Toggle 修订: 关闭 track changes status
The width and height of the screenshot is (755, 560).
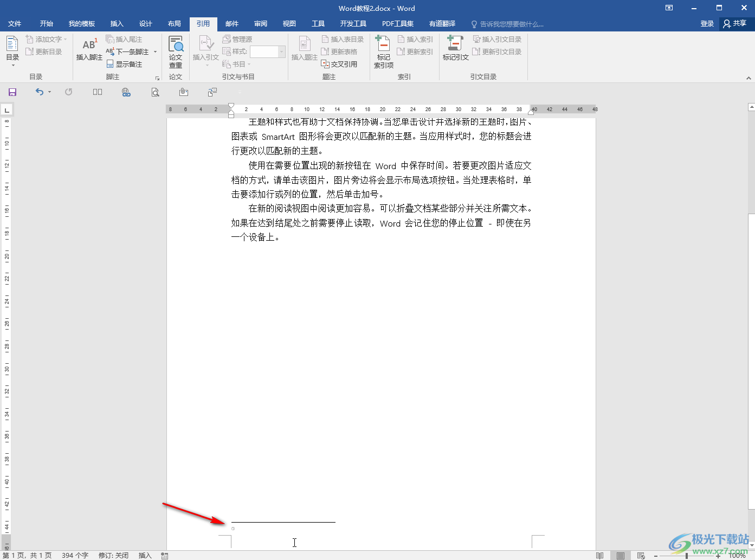[113, 556]
